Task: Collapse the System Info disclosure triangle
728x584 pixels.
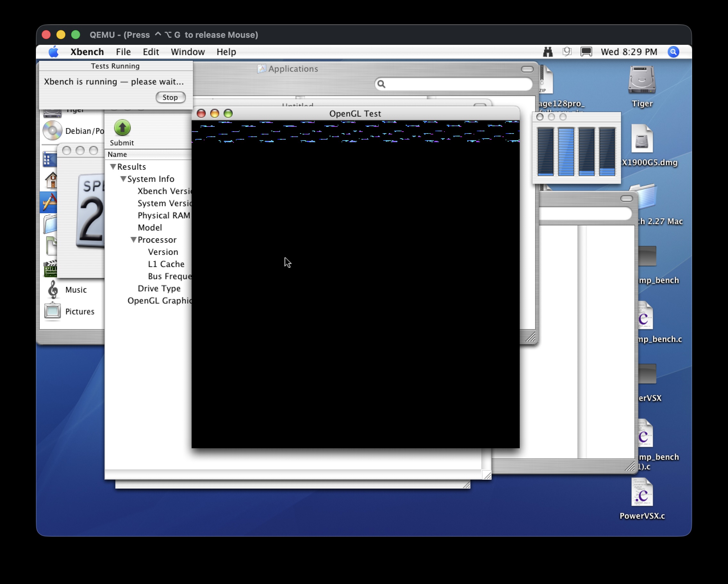Action: (123, 178)
